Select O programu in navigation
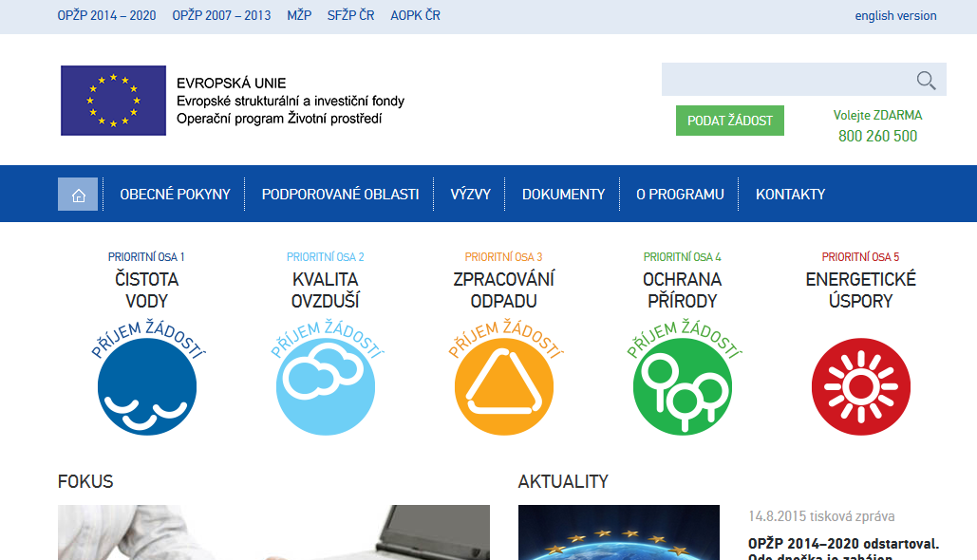977x560 pixels. tap(680, 195)
